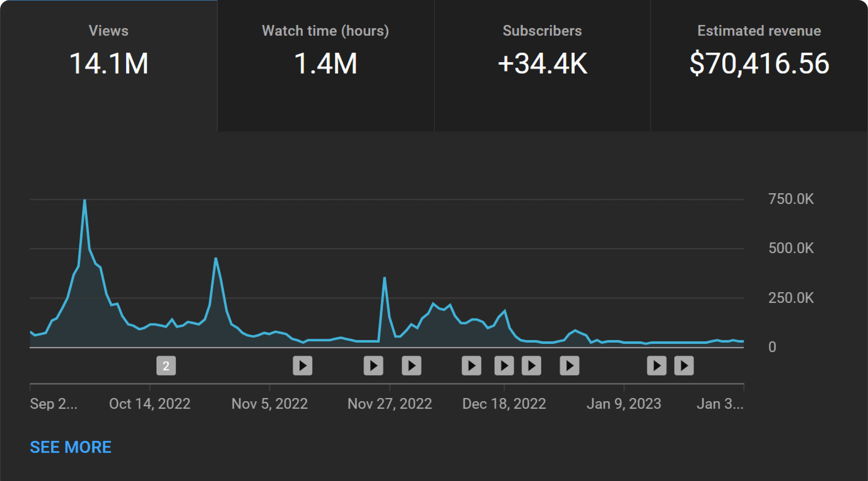Switch to Estimated revenue tab
This screenshot has width=868, height=481.
point(759,66)
